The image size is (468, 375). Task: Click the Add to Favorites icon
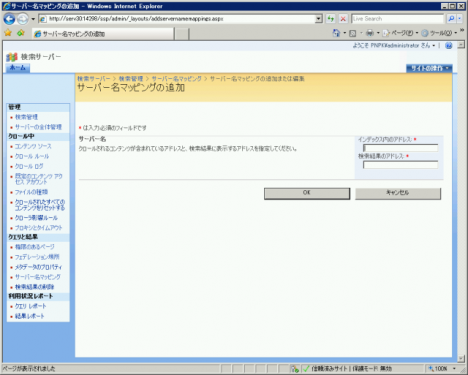pos(21,33)
